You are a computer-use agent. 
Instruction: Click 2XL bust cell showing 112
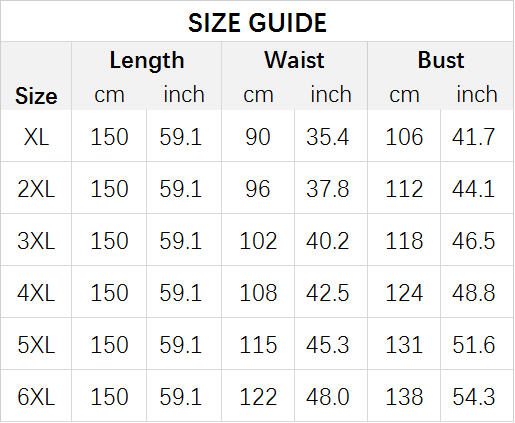[404, 189]
